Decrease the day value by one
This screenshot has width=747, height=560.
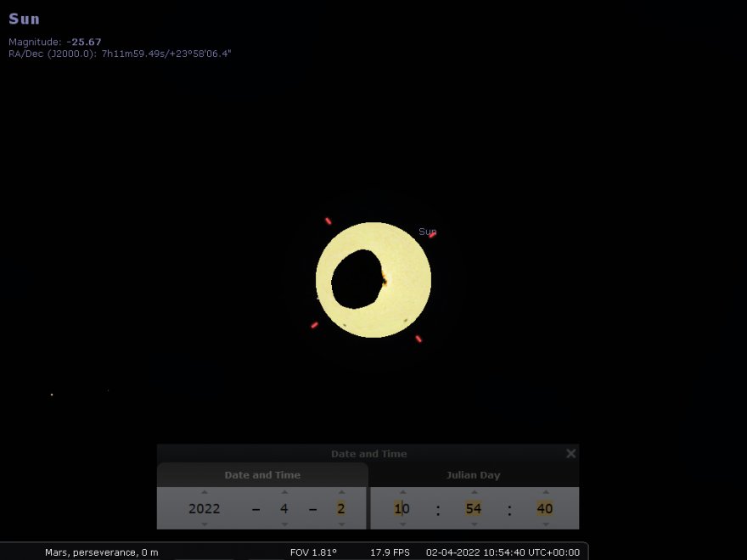coord(340,524)
